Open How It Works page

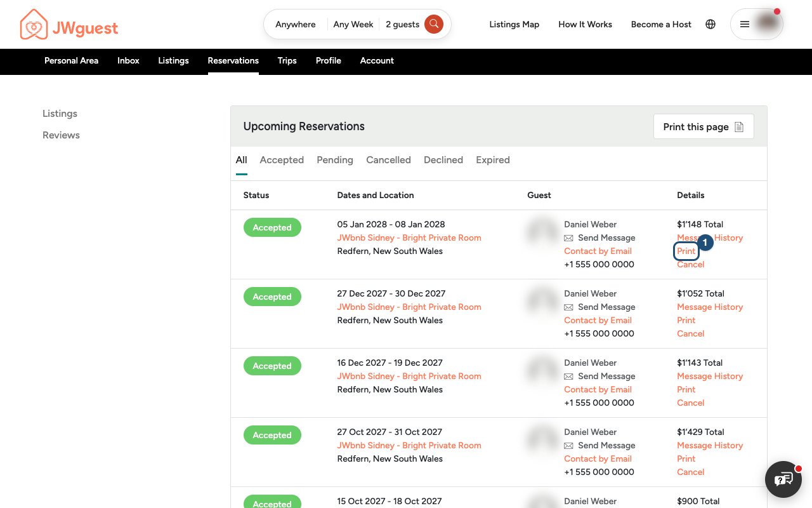(x=585, y=24)
